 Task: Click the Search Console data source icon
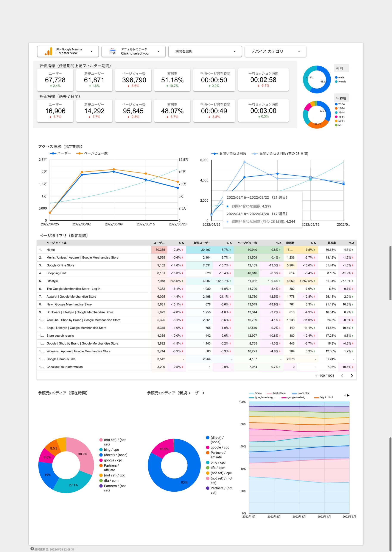coord(112,51)
